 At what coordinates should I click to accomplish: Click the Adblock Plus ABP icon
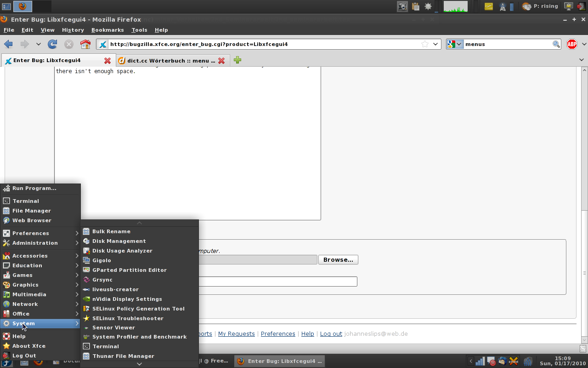(x=571, y=44)
